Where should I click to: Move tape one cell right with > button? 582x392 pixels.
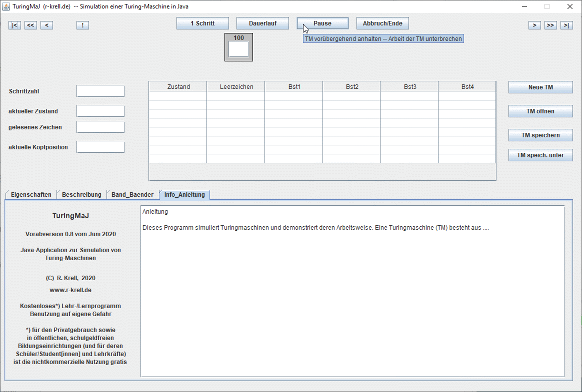click(x=534, y=25)
